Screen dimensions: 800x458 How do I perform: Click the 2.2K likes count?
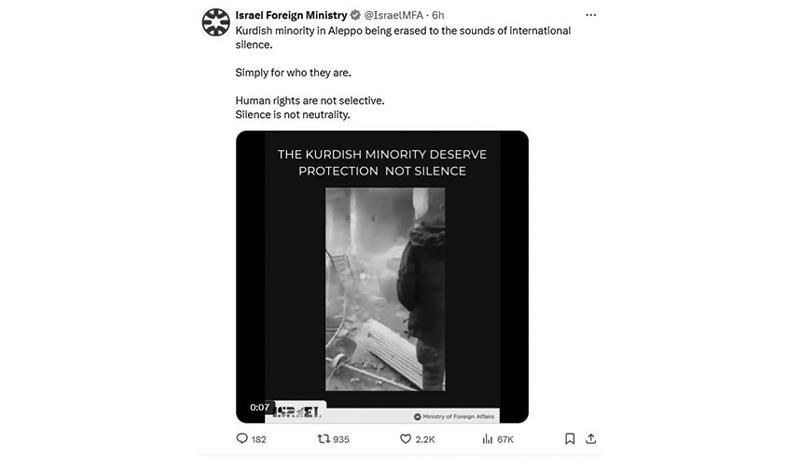pos(425,439)
